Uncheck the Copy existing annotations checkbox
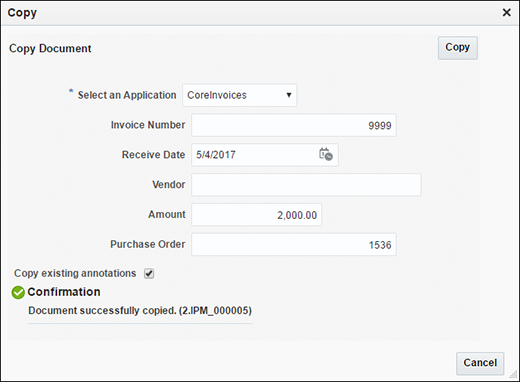This screenshot has width=520, height=382. [149, 274]
